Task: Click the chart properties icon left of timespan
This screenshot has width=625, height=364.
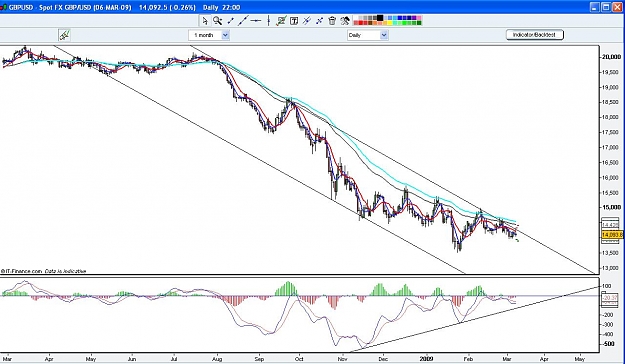Action: 64,35
